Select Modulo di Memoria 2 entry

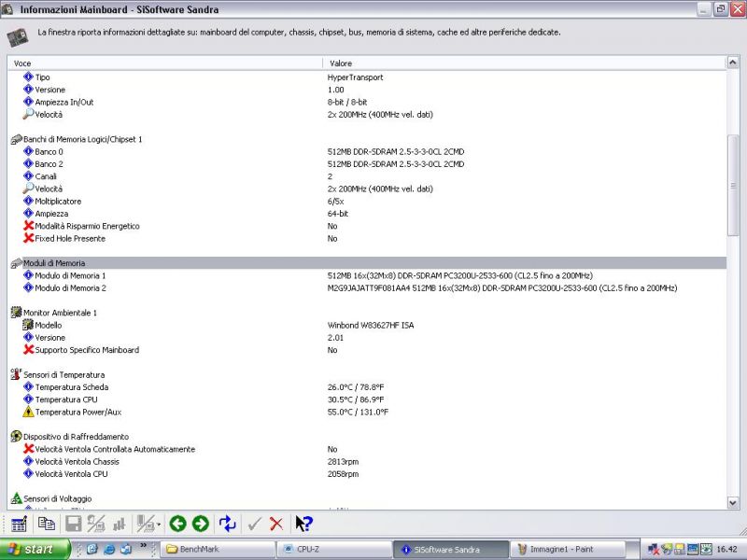(x=70, y=288)
